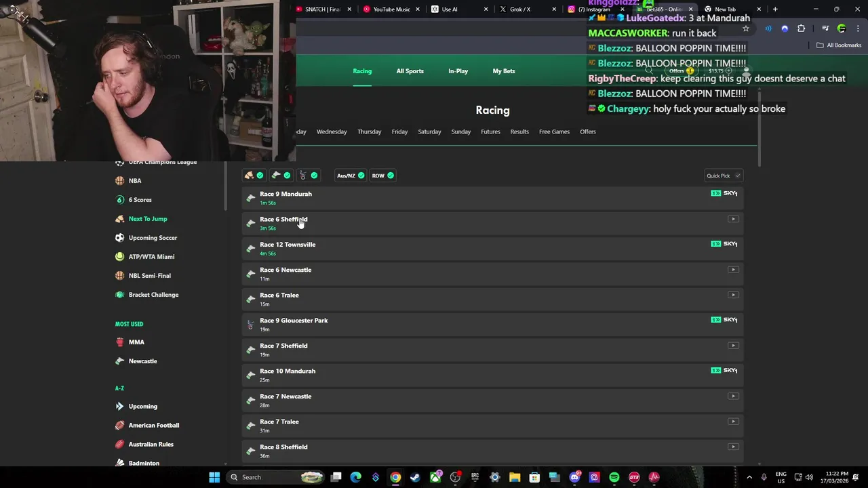Select the Friday racing day
This screenshot has width=868, height=488.
pos(399,131)
